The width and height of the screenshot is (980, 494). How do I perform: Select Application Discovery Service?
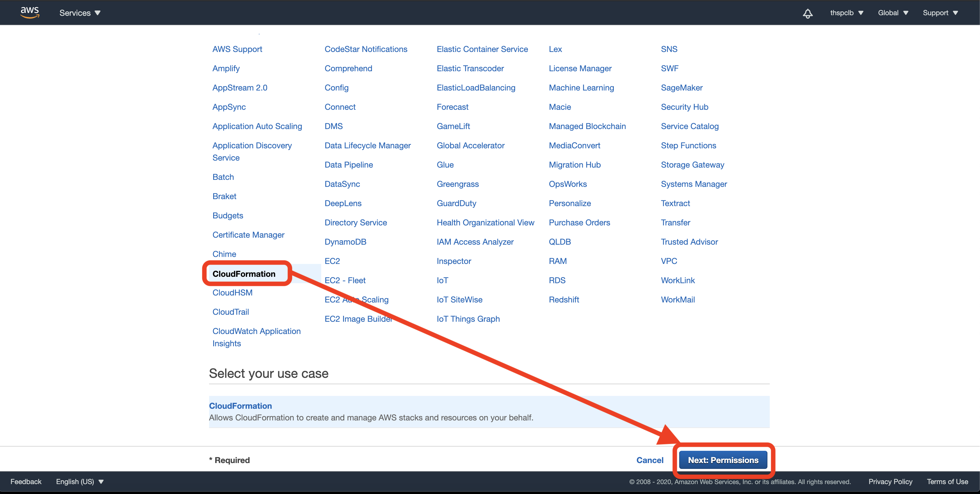point(252,152)
